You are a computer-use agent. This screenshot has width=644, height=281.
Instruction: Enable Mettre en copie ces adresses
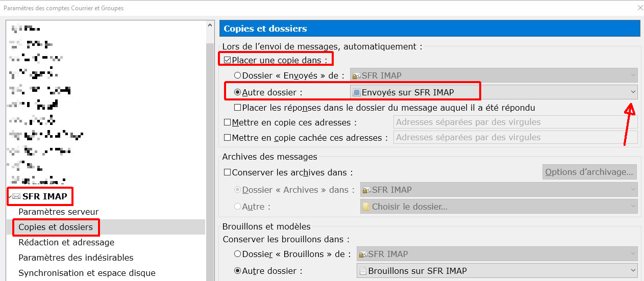tap(228, 122)
